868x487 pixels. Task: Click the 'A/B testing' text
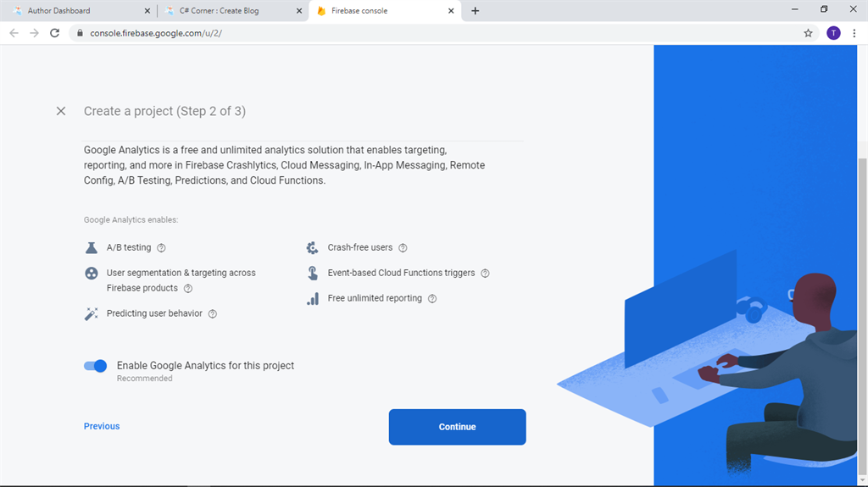(x=129, y=247)
